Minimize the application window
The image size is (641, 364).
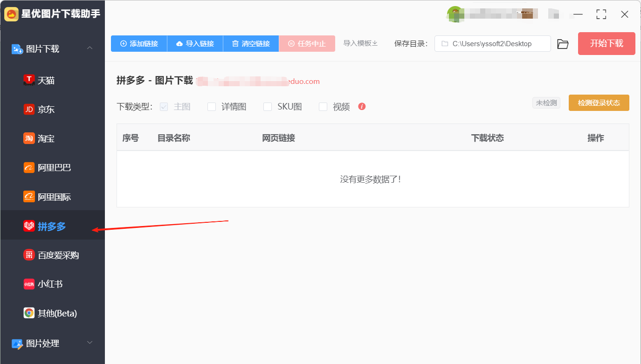click(578, 14)
